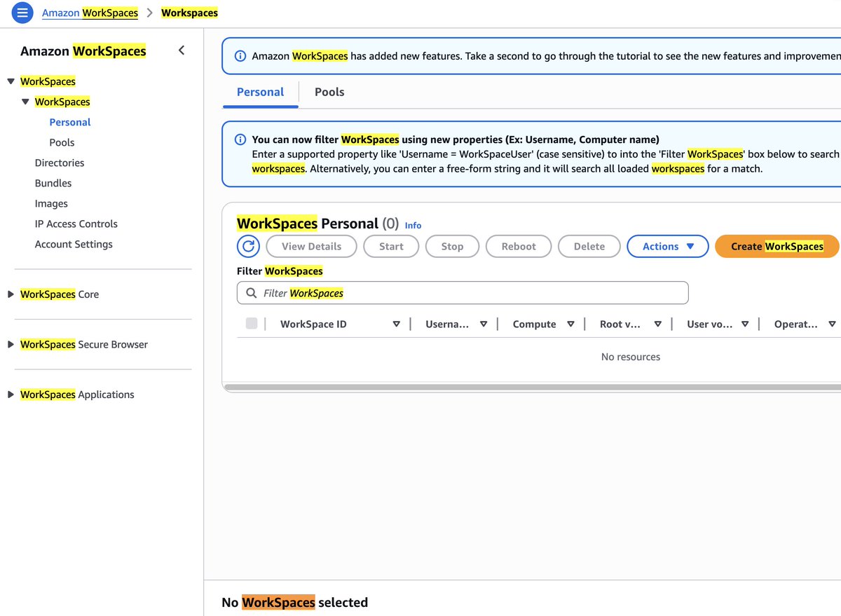Sort by the Operating system column arrow
This screenshot has width=841, height=616.
pyautogui.click(x=832, y=324)
